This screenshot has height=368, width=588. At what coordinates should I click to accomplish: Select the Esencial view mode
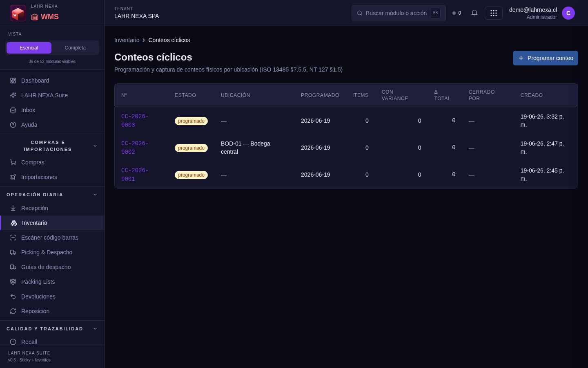(x=29, y=48)
